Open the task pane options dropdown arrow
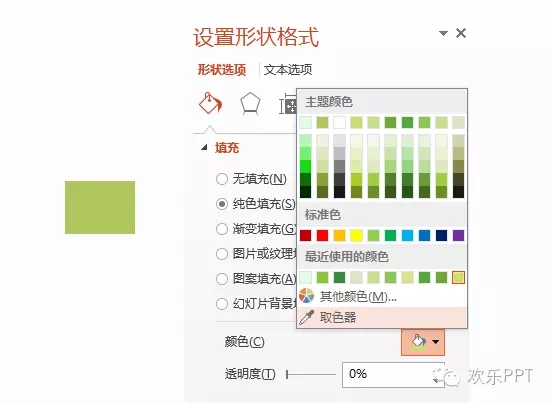The width and height of the screenshot is (551, 404). coord(443,33)
